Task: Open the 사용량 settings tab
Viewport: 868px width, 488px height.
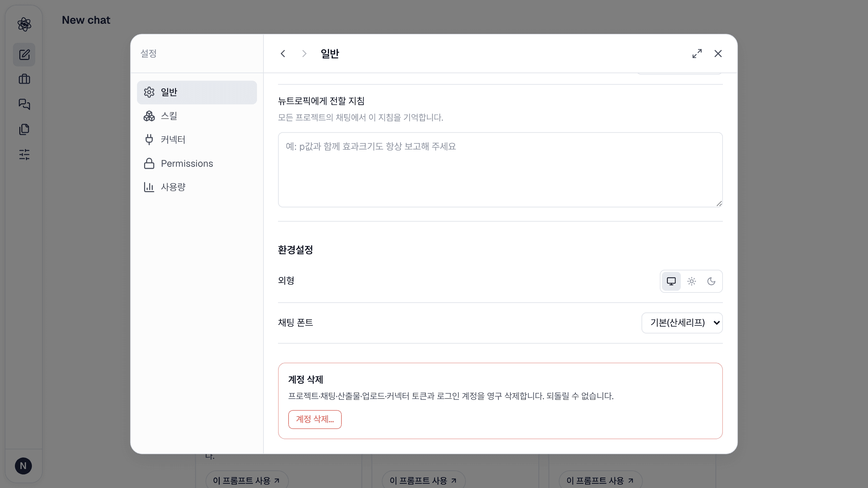Action: (197, 187)
